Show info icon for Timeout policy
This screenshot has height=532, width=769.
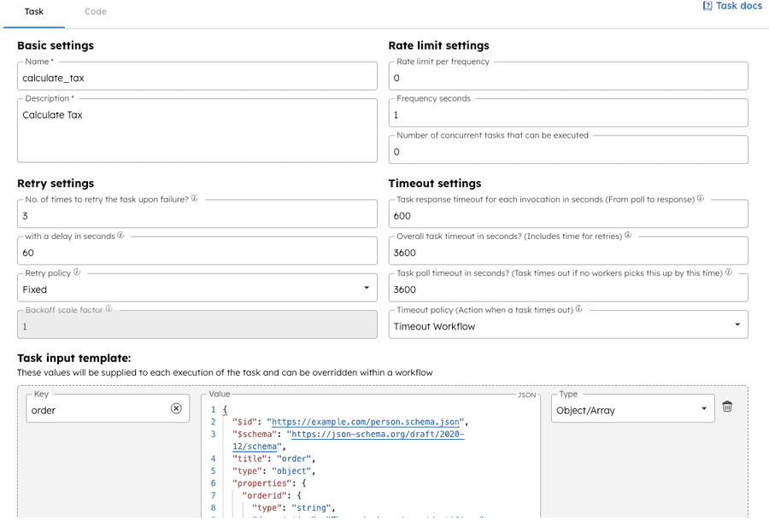[x=578, y=309]
